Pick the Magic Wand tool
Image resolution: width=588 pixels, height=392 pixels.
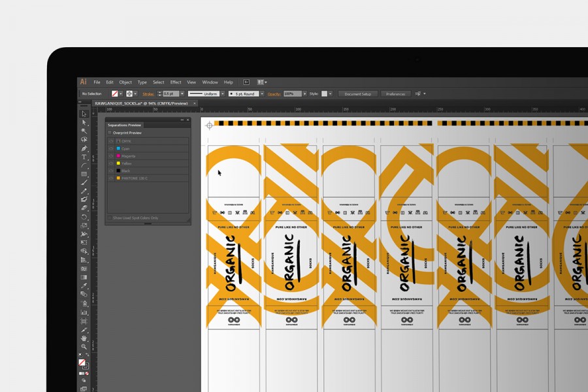(x=84, y=131)
